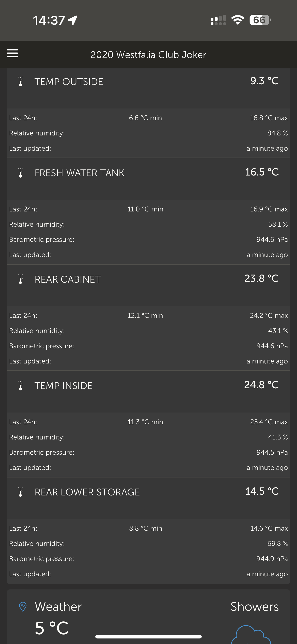Open the hamburger menu
The image size is (297, 644).
(x=12, y=53)
